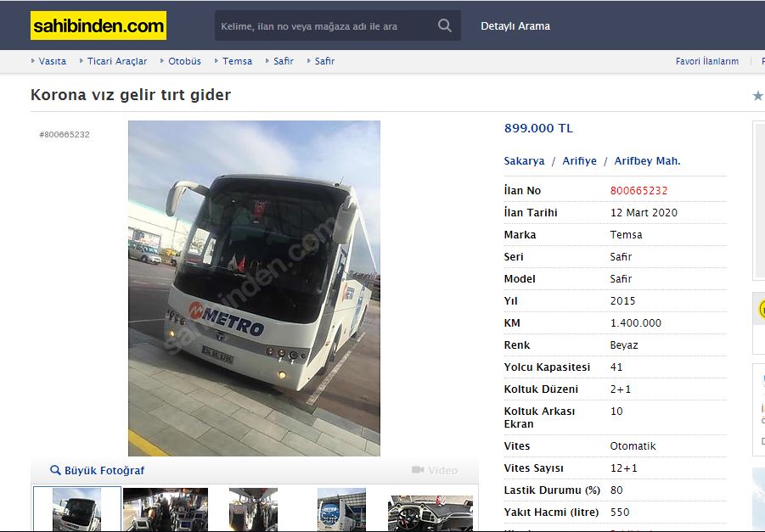
Task: Add listing to favorites star icon
Action: coord(757,96)
